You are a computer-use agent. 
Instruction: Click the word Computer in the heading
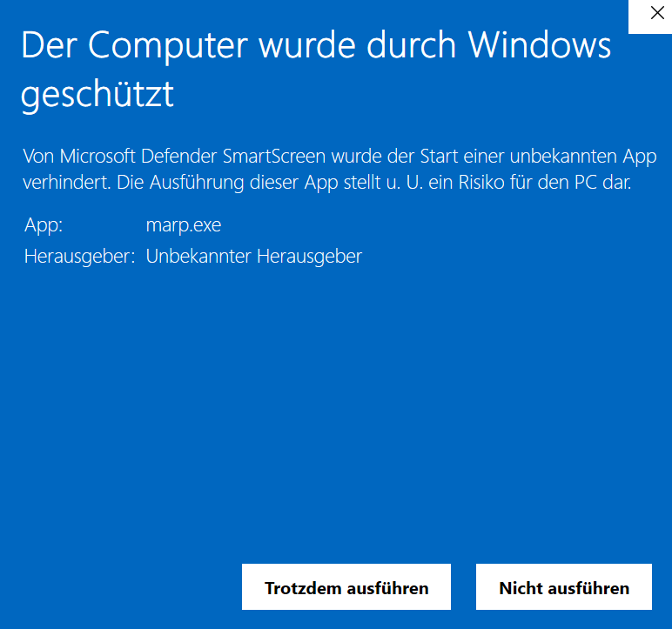168,46
